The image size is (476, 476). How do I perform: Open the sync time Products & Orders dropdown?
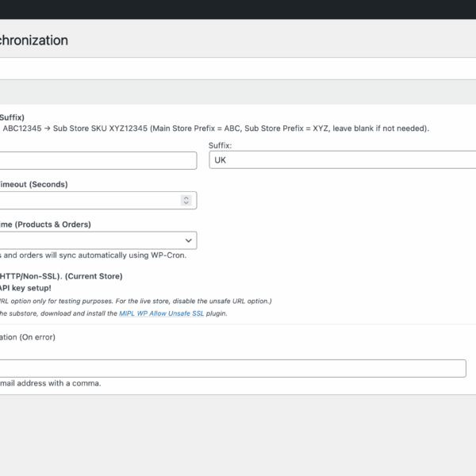pyautogui.click(x=98, y=240)
